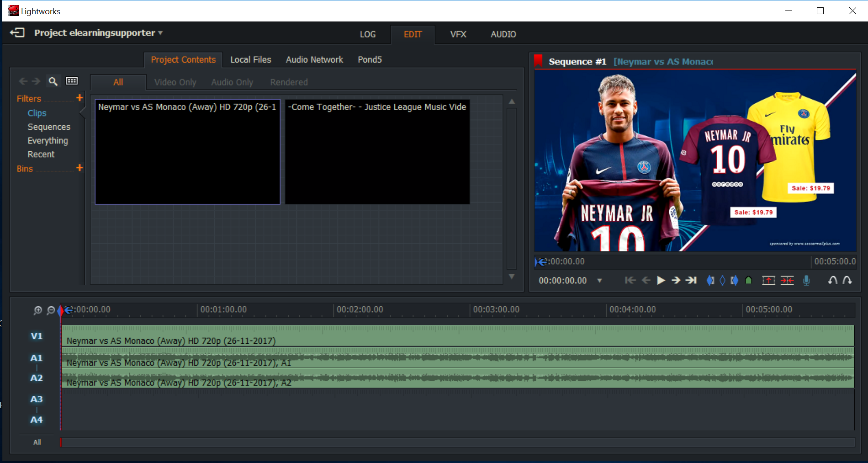Select the Mark Cut (in point) diamond icon

coord(710,280)
